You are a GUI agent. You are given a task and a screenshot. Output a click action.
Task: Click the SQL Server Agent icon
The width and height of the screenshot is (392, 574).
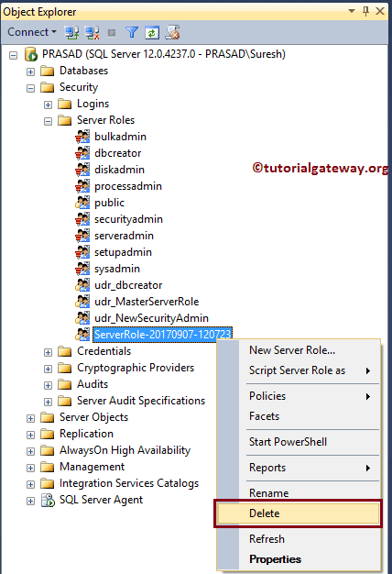tap(48, 500)
